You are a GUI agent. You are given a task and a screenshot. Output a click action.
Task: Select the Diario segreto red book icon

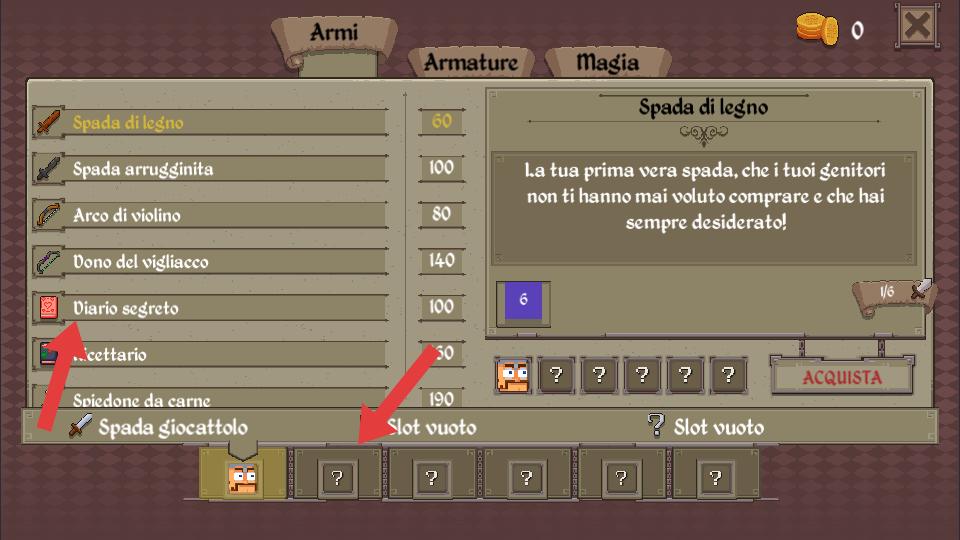[48, 307]
